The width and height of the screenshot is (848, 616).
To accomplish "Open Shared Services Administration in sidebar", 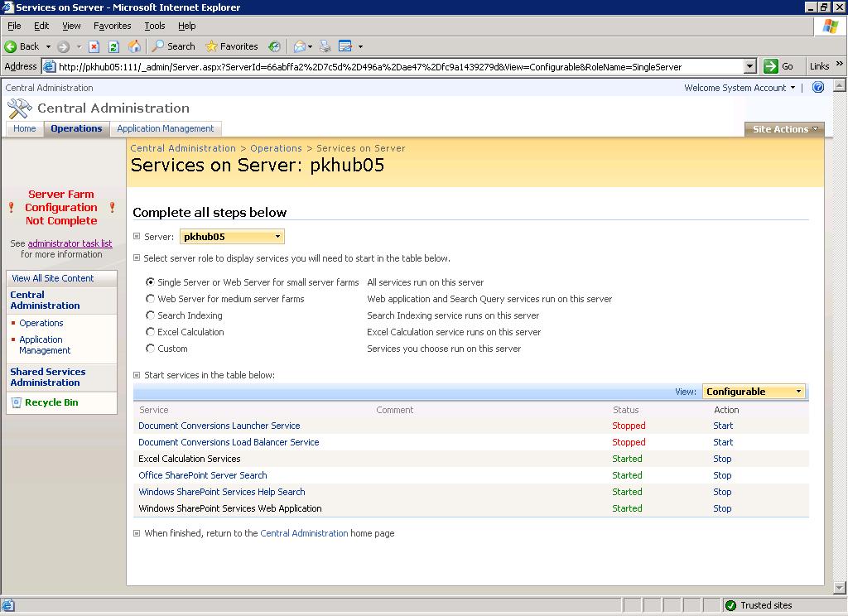I will tap(47, 377).
